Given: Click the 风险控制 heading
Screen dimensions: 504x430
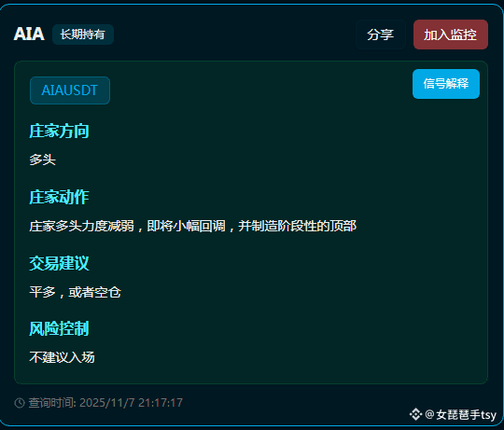Looking at the screenshot, I should (59, 328).
